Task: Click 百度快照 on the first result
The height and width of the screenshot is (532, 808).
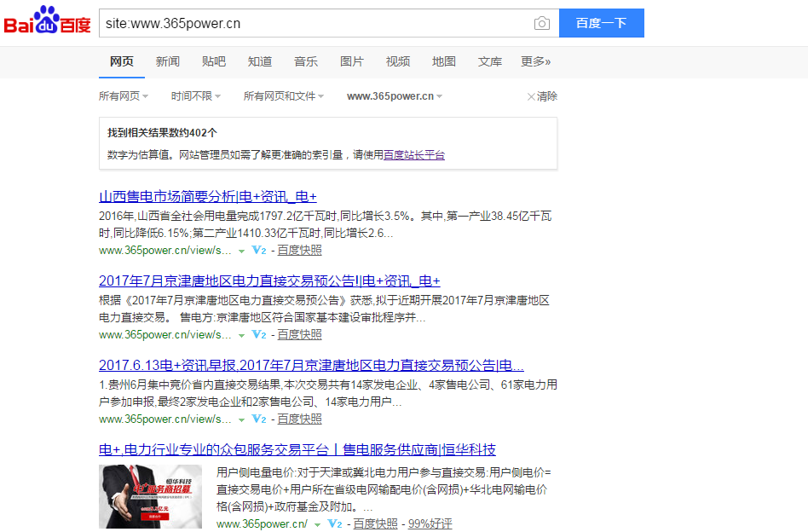Action: [x=298, y=251]
